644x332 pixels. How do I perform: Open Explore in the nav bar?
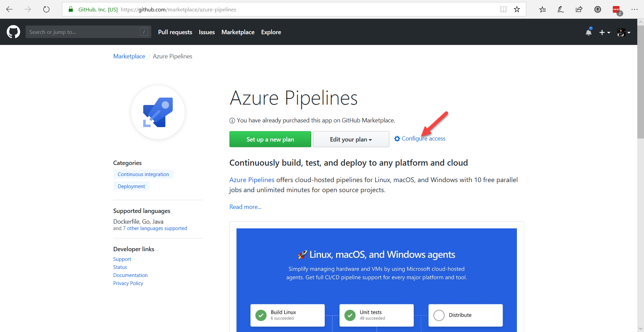271,32
